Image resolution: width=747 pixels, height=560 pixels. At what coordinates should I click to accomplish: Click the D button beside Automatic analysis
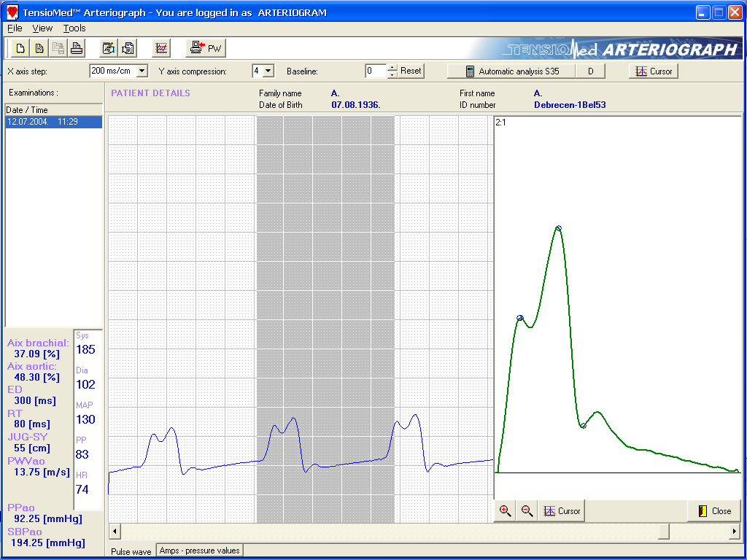tap(590, 71)
